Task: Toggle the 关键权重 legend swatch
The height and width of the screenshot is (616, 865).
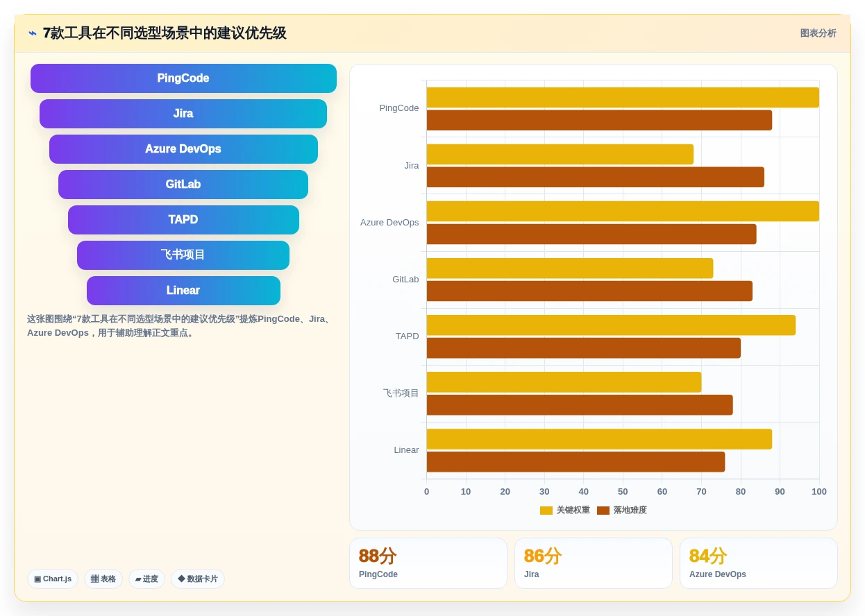Action: [x=546, y=511]
